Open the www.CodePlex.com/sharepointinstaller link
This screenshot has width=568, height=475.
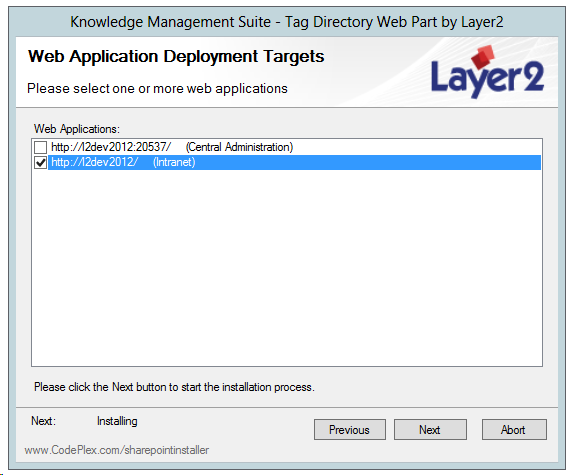point(117,450)
